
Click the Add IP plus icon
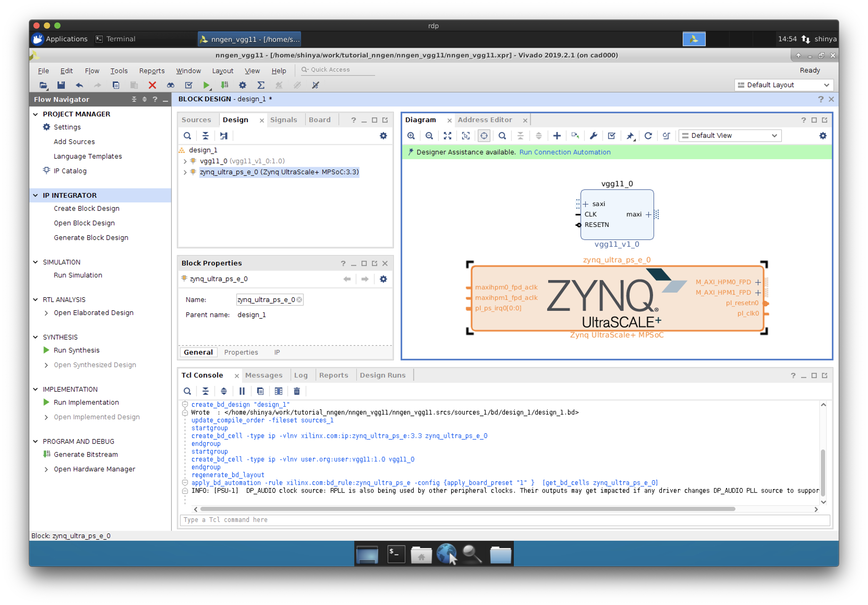tap(557, 136)
